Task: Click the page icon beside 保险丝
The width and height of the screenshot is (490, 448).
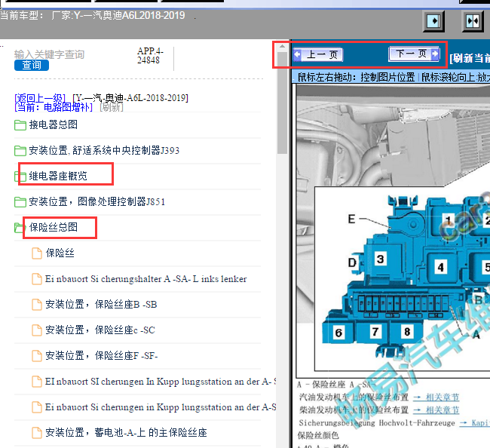Action: pos(37,253)
